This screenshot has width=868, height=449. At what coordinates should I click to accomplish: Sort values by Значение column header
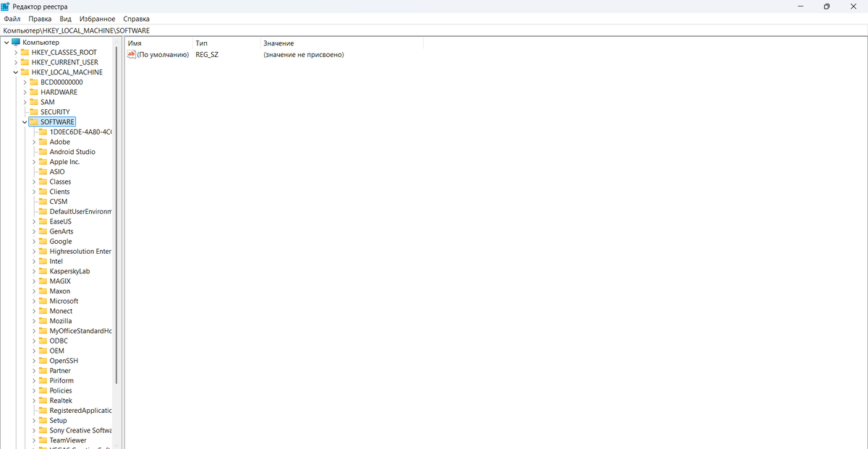[x=341, y=43]
